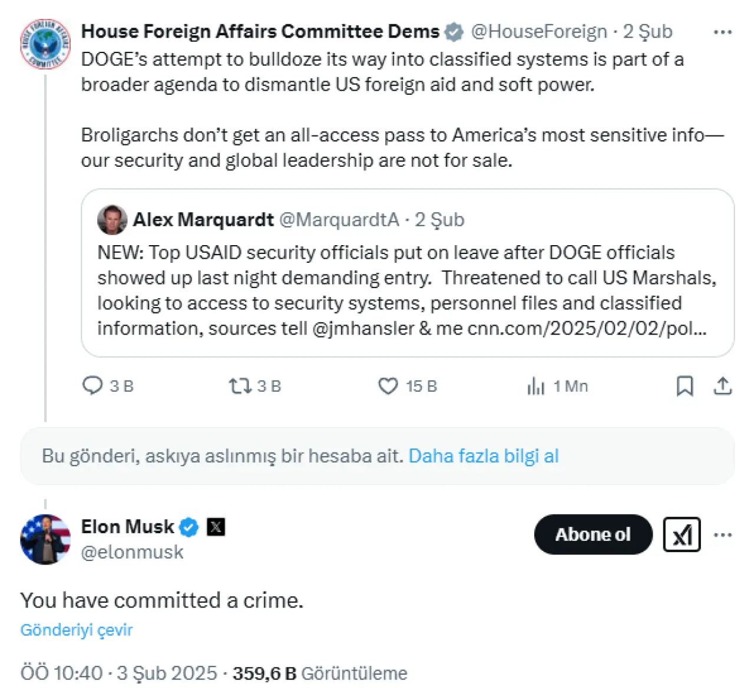Click the post timestamp ÖÖ 10:40 · 3 Şub 2025
The height and width of the screenshot is (700, 754).
119,673
